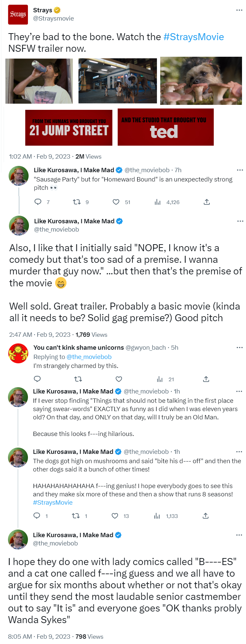The image size is (246, 644).
Task: Retweet the "strangely charmed" reply
Action: tap(78, 379)
